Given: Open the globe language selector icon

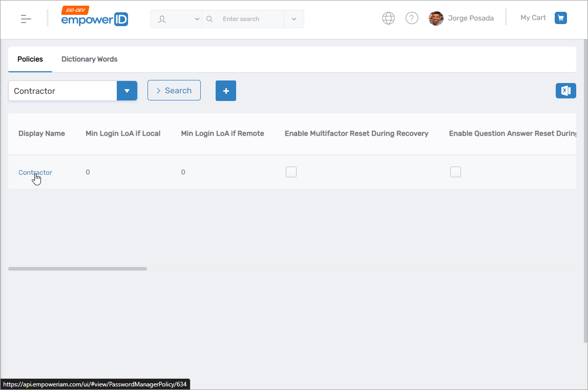Looking at the screenshot, I should pyautogui.click(x=388, y=17).
